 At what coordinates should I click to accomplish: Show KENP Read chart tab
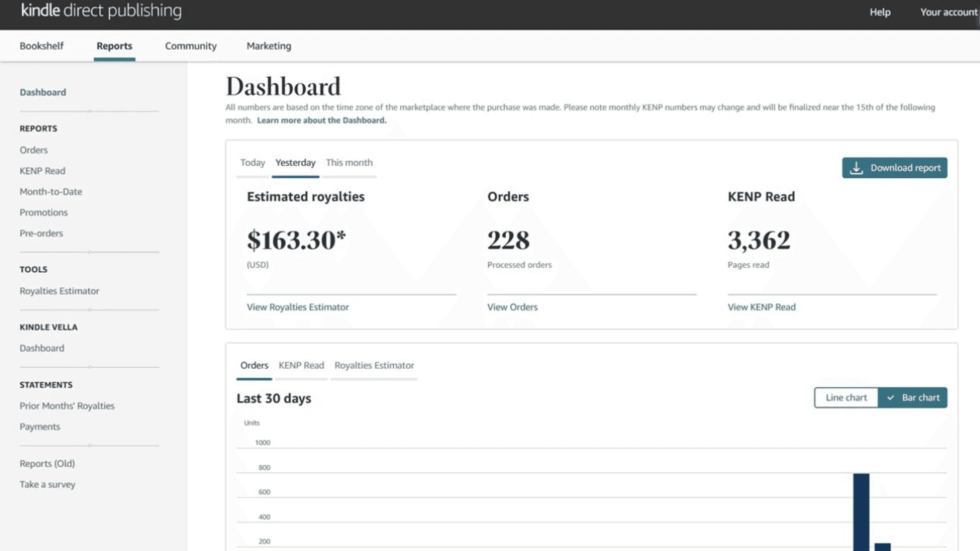coord(301,365)
